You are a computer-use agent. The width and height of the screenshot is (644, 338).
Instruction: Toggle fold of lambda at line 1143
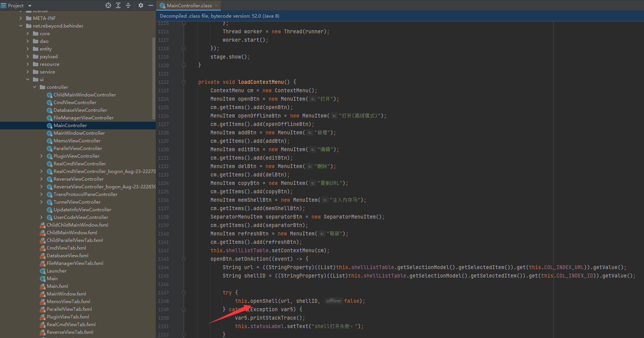[x=184, y=259]
